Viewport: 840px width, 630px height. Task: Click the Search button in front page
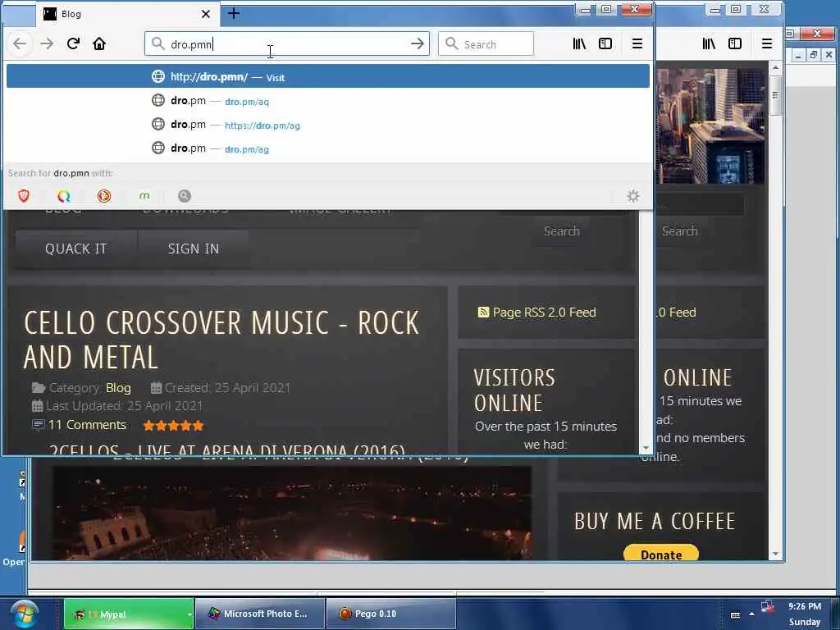tap(561, 231)
